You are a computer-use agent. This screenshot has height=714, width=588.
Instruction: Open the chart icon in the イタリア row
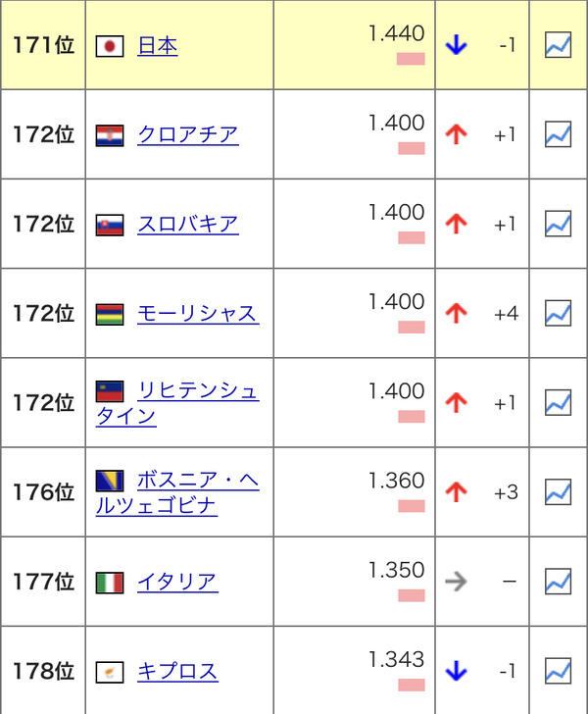pyautogui.click(x=558, y=581)
